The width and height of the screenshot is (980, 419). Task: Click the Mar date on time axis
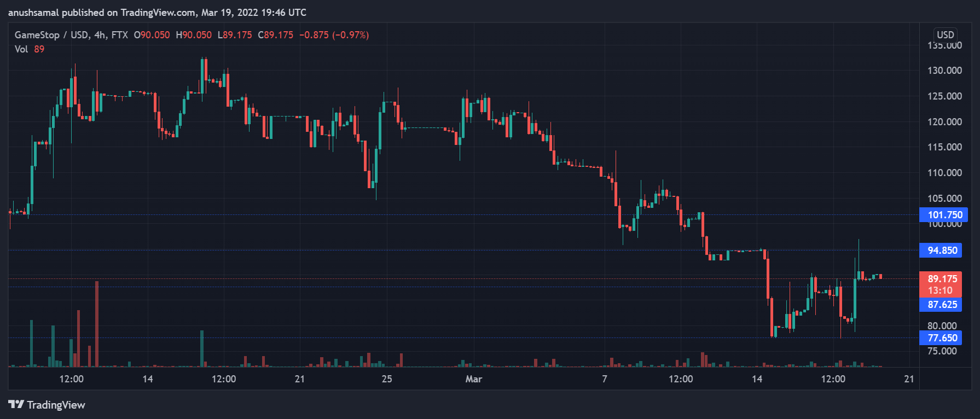pyautogui.click(x=473, y=379)
